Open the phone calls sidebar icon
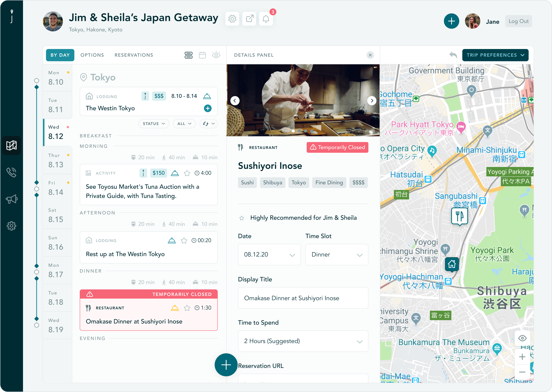 pyautogui.click(x=11, y=172)
